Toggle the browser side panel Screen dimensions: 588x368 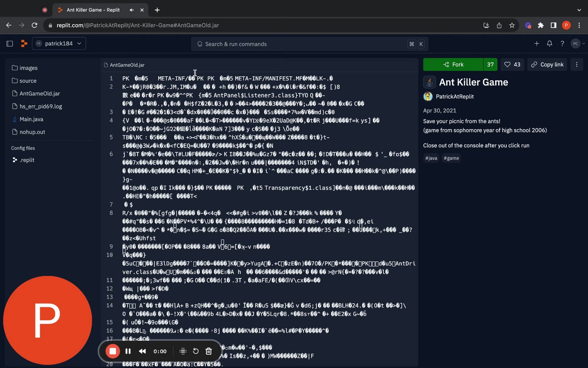[554, 25]
